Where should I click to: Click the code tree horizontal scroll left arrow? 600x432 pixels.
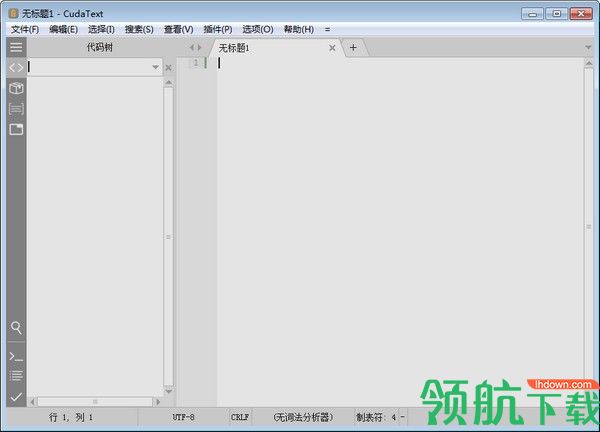coord(33,402)
